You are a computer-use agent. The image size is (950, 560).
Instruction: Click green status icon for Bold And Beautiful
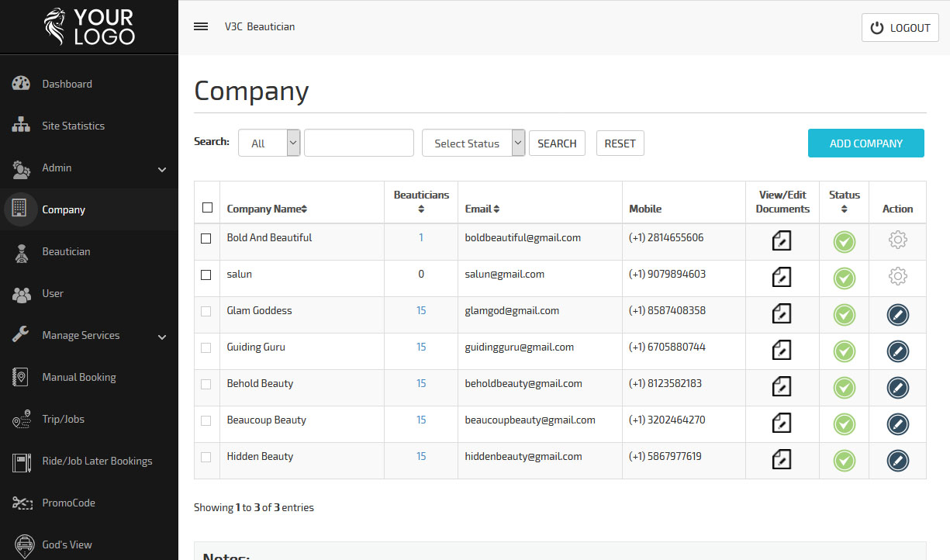coord(845,242)
